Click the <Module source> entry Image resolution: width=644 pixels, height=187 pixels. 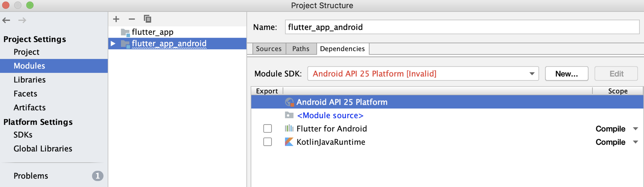point(330,115)
